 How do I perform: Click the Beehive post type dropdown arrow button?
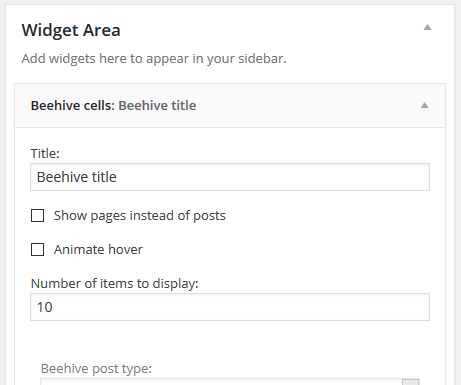pos(411,382)
